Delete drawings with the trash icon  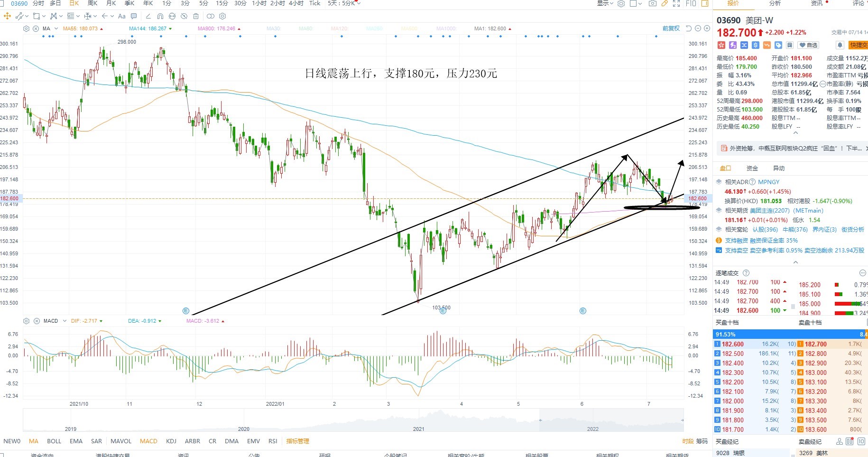pyautogui.click(x=196, y=16)
